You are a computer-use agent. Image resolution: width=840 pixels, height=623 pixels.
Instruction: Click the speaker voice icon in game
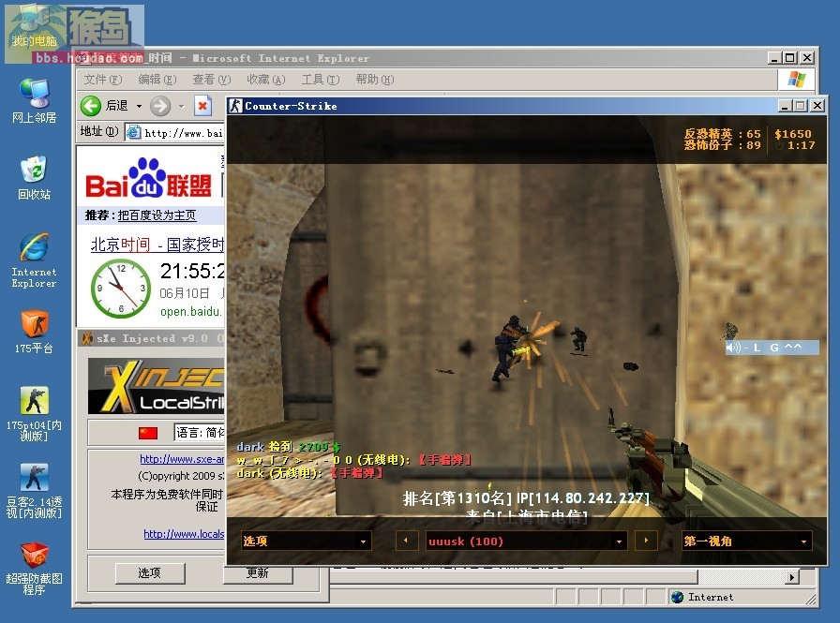tap(733, 348)
